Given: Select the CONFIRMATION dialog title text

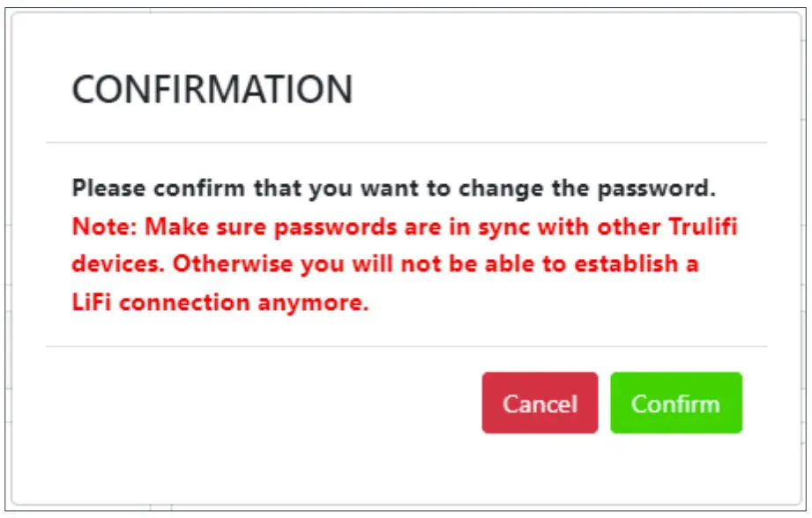Looking at the screenshot, I should (x=214, y=88).
